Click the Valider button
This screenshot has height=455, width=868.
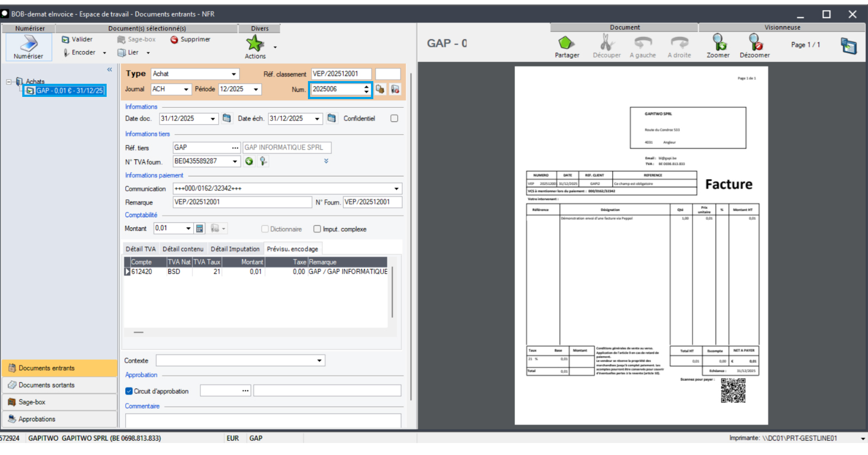tap(77, 40)
